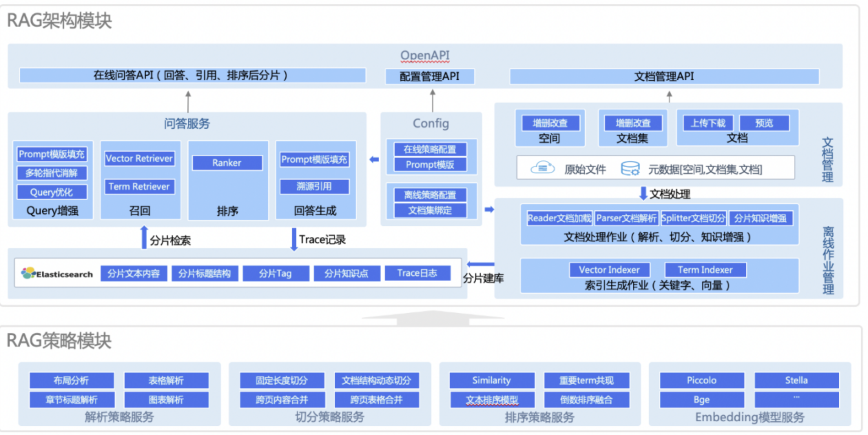
Task: Select the Term Retriever box
Action: (x=139, y=186)
